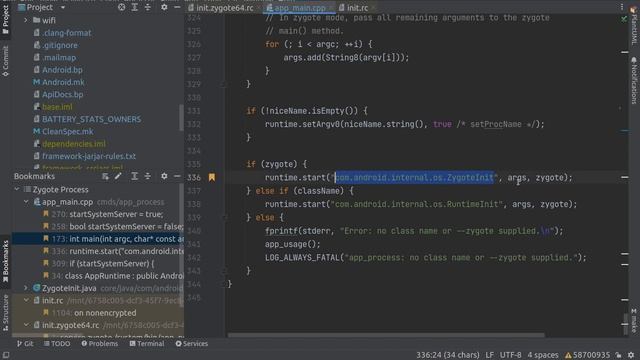Image resolution: width=640 pixels, height=360 pixels.
Task: Click group-by icon in Bookmarks header
Action: [x=105, y=176]
